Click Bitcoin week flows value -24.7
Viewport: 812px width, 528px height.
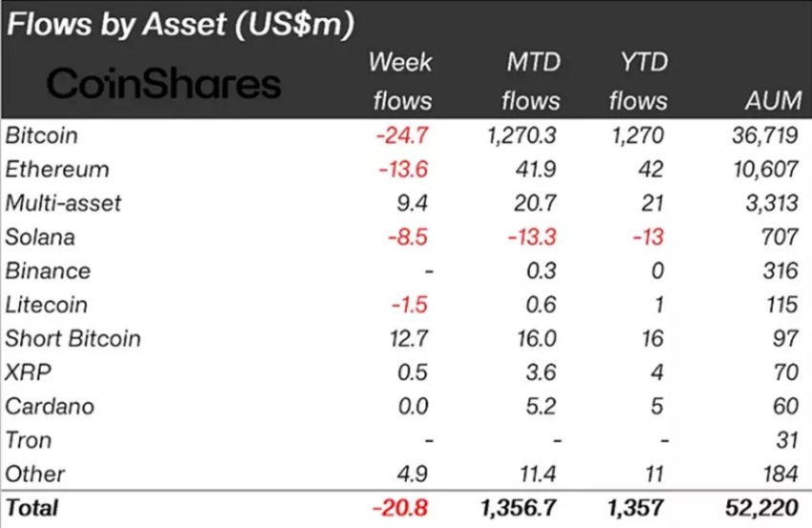pyautogui.click(x=402, y=136)
